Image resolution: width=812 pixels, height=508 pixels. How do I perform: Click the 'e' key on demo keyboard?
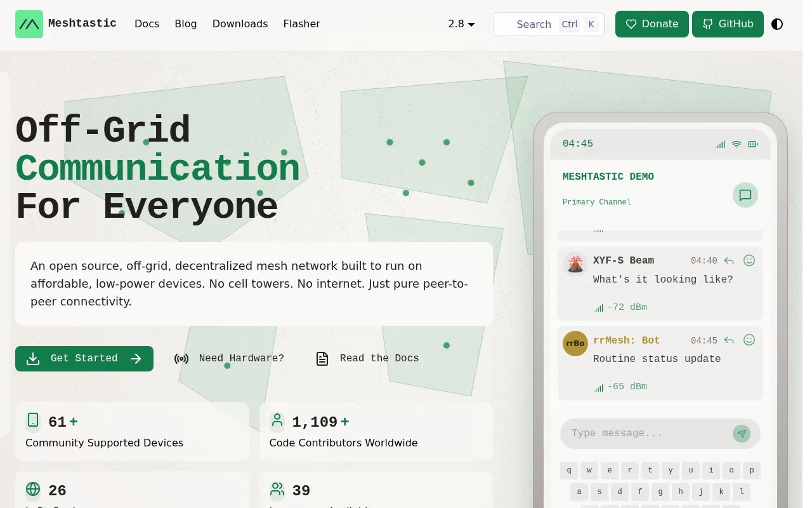[x=610, y=471]
